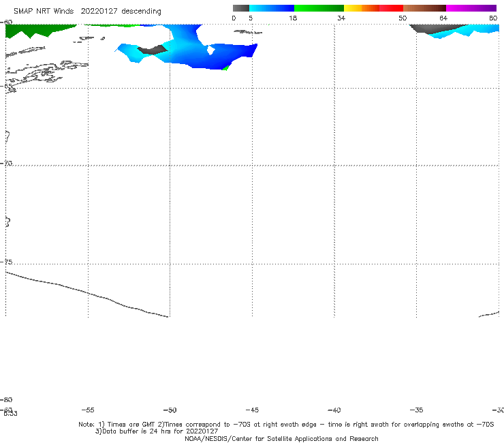This screenshot has height=443, width=504.
Task: Click the note '3)Data buffer is 24 hrs for 20220127'
Action: click(x=157, y=431)
